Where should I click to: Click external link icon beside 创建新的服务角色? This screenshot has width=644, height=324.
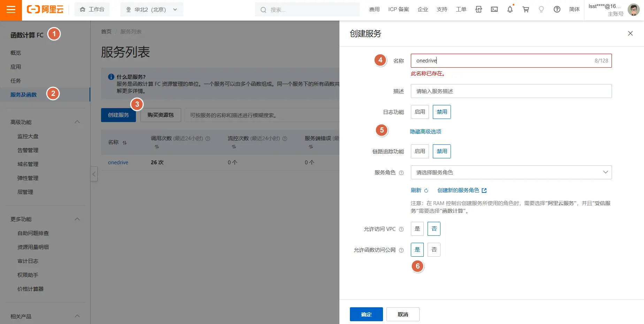pos(484,190)
